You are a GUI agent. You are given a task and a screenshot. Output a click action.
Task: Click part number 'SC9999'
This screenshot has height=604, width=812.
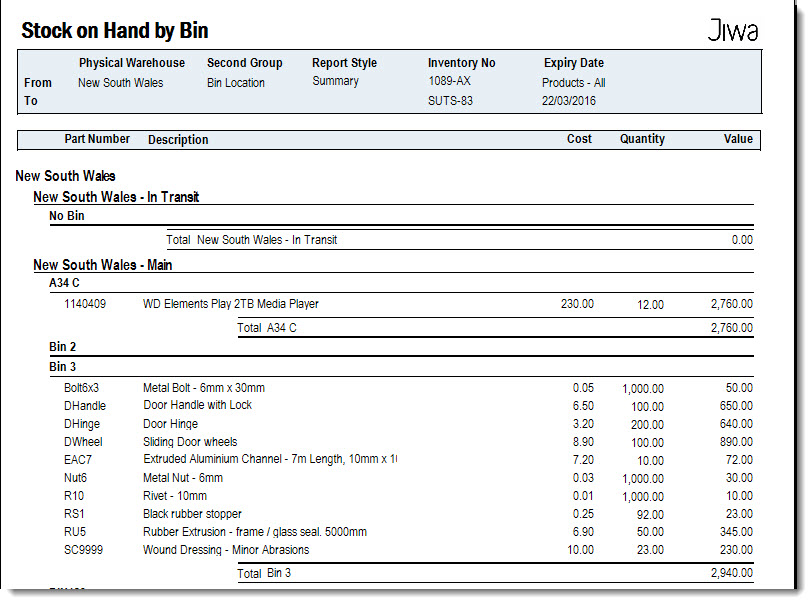(x=83, y=550)
